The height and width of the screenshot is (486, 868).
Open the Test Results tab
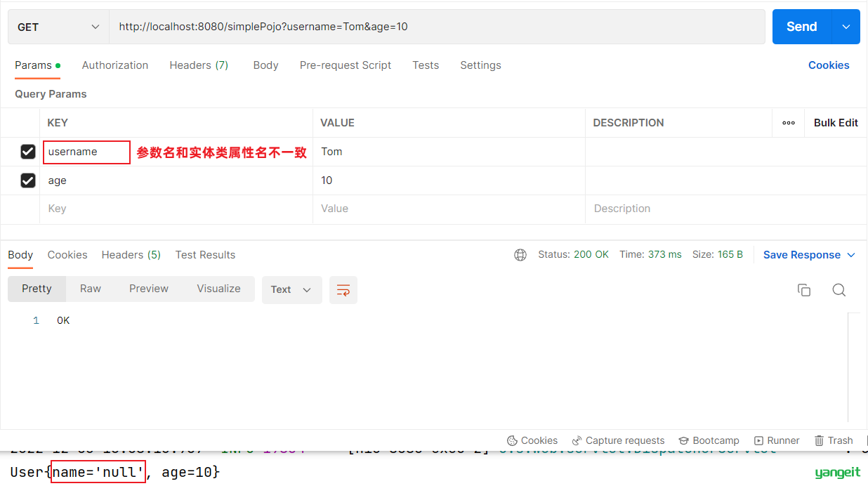click(205, 255)
